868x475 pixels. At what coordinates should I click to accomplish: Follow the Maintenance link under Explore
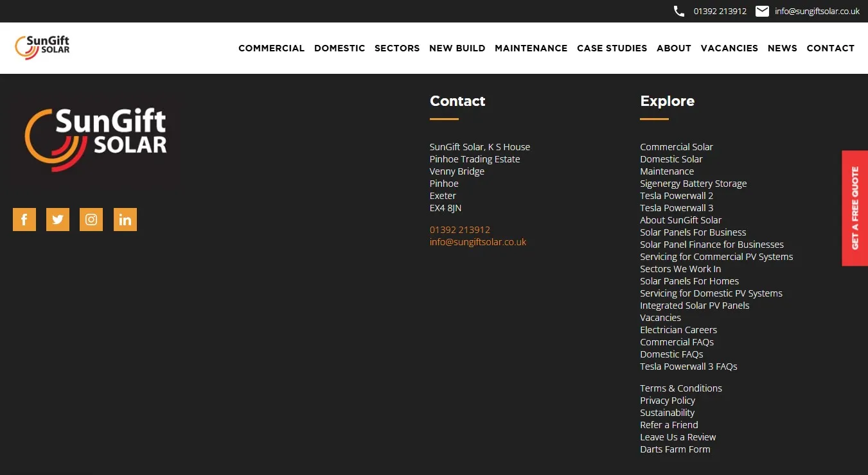(x=667, y=171)
